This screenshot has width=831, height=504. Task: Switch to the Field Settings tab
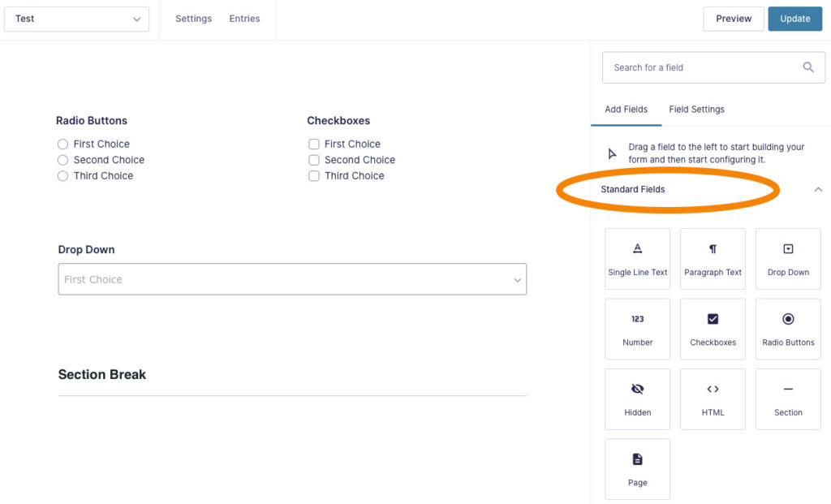pos(696,110)
